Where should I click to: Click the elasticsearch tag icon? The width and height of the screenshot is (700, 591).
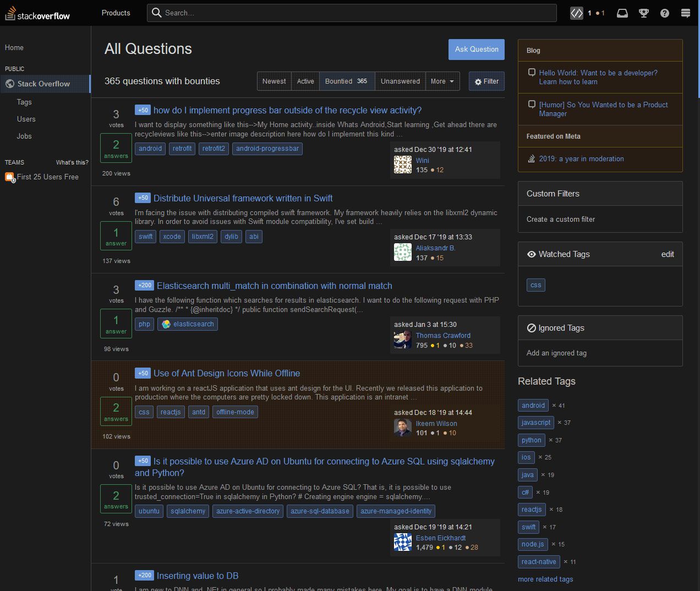pos(166,324)
